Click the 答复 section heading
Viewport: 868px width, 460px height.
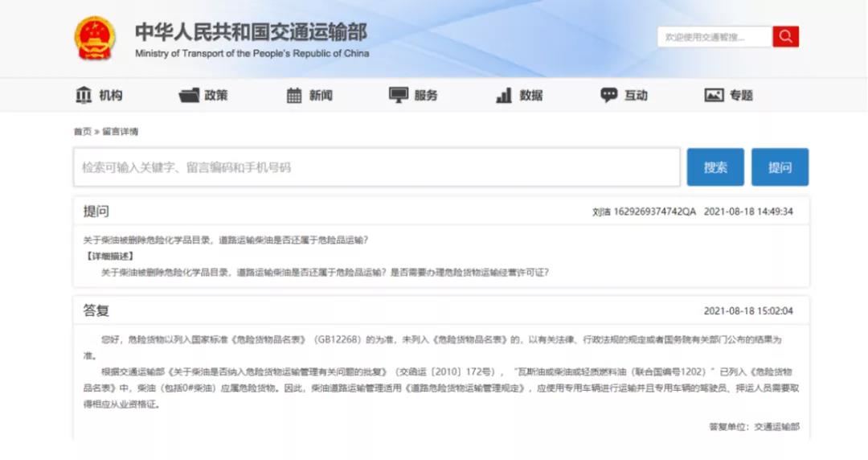click(x=96, y=310)
